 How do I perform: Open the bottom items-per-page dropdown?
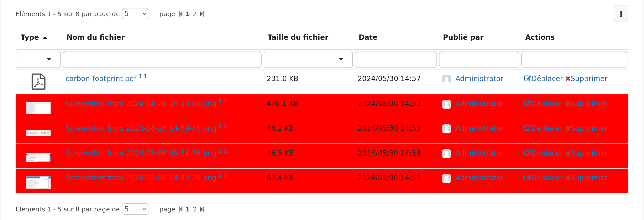point(136,209)
